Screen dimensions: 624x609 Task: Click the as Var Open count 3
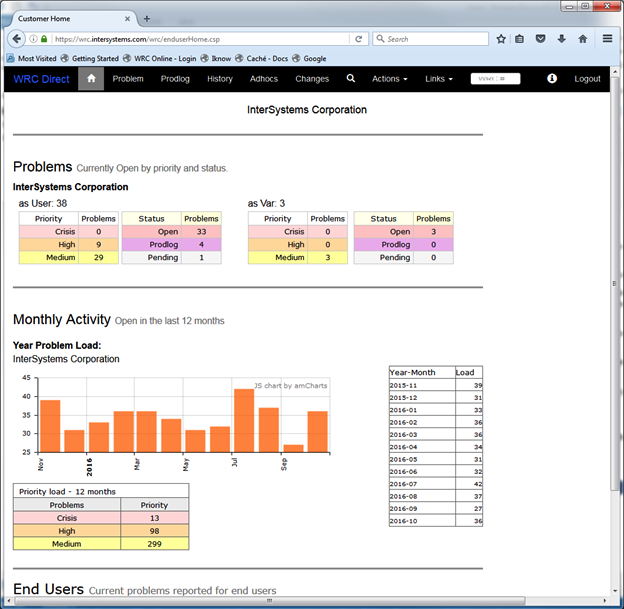(x=433, y=232)
